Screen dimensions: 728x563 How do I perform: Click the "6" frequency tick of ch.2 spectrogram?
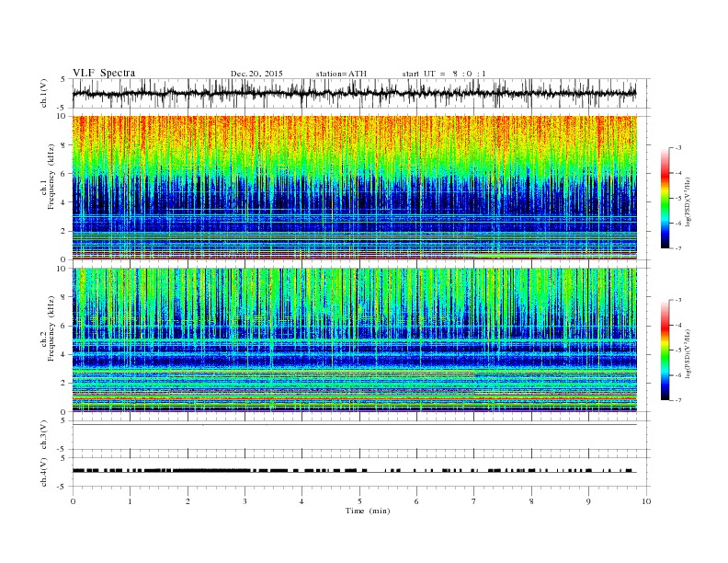click(65, 326)
